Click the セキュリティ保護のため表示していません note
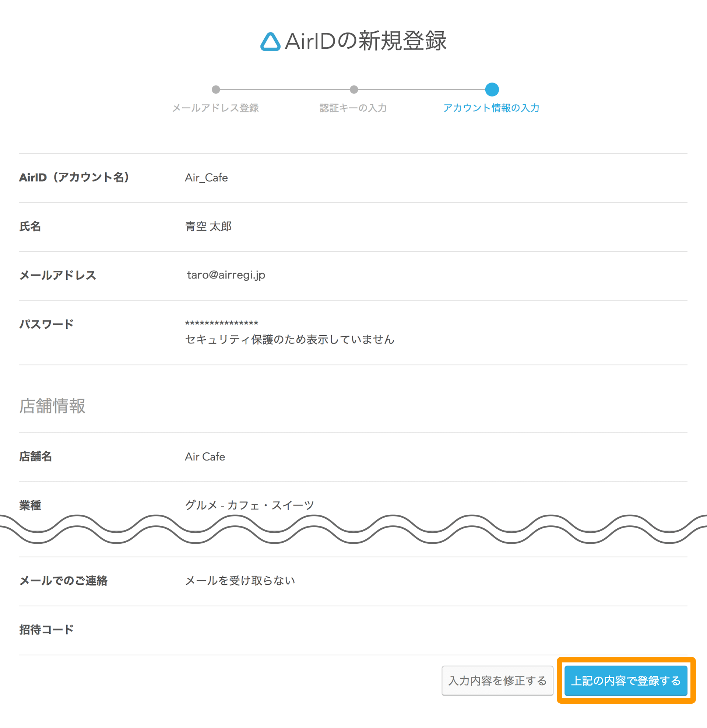 290,339
